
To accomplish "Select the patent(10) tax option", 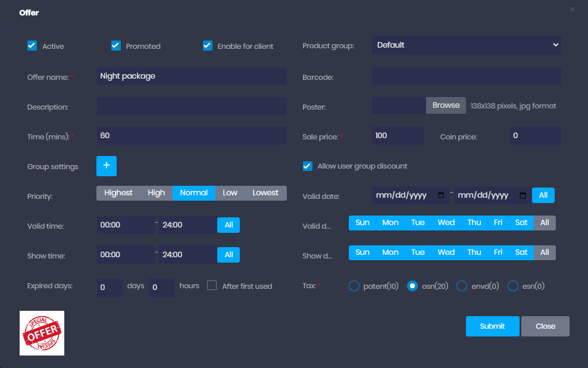I will [x=354, y=286].
